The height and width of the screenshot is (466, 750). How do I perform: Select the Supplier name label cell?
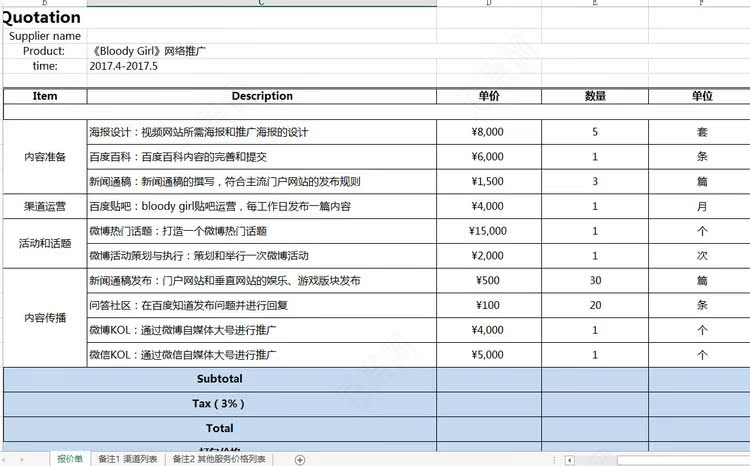45,36
